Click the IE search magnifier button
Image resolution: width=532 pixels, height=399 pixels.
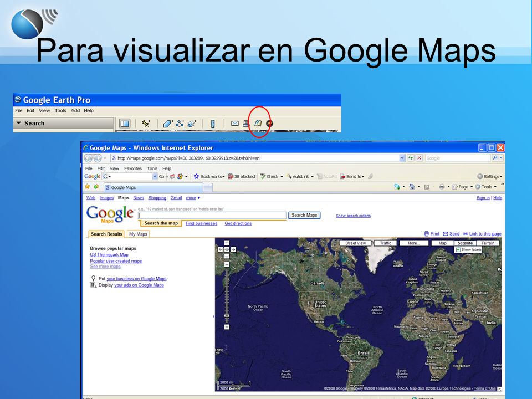coord(495,158)
